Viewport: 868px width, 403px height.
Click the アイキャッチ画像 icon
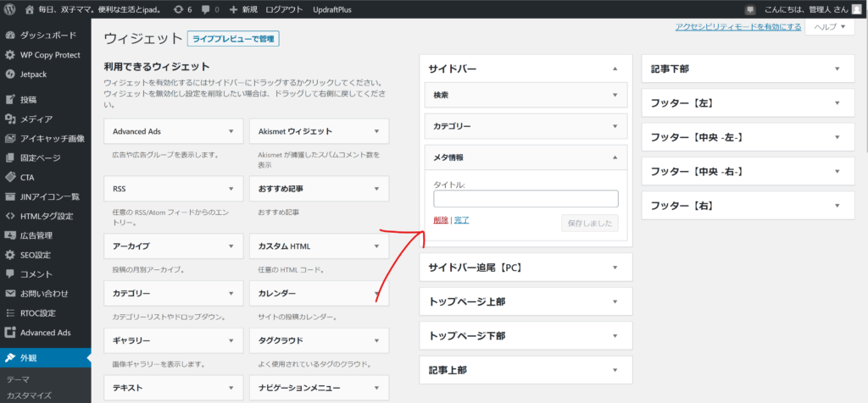[x=10, y=139]
